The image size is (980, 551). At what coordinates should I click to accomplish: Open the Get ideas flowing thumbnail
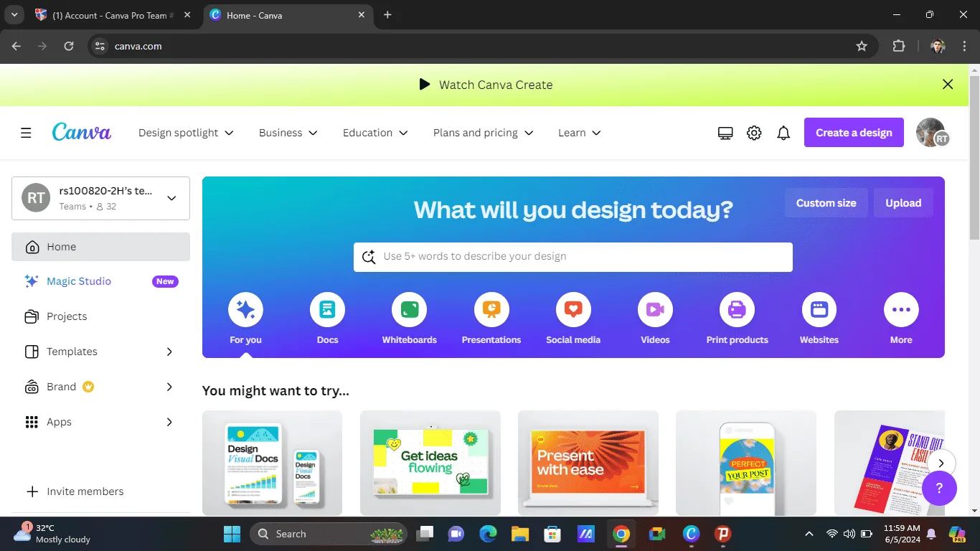click(430, 463)
